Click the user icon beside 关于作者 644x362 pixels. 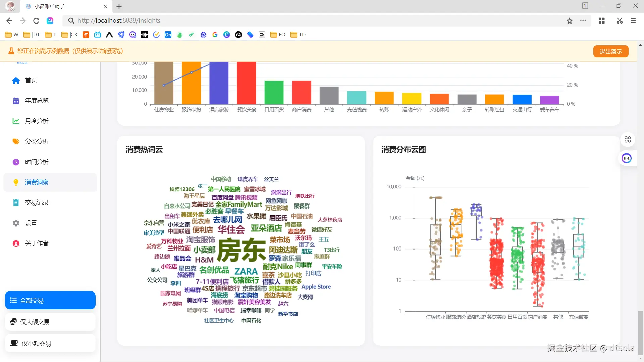point(16,244)
